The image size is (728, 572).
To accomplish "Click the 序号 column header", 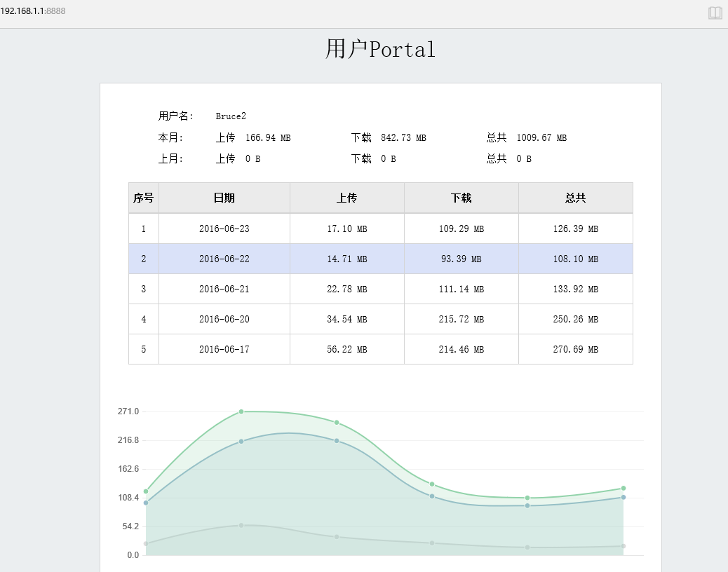I will pos(144,198).
